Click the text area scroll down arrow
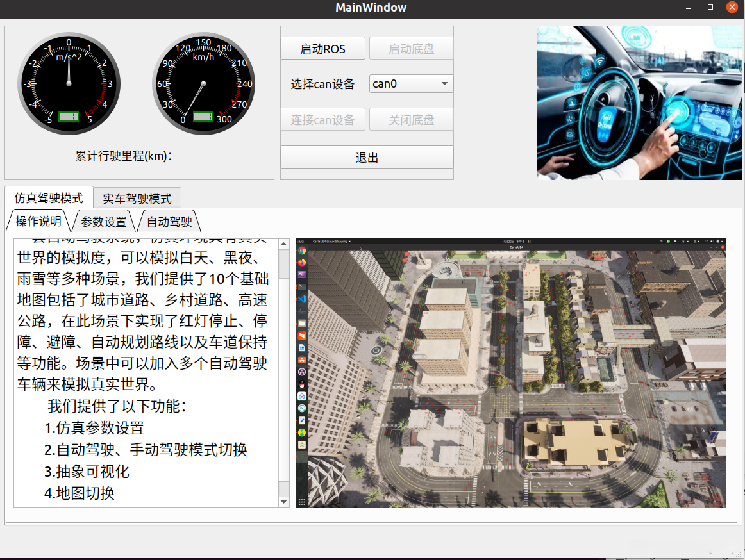This screenshot has height=560, width=745. (283, 502)
